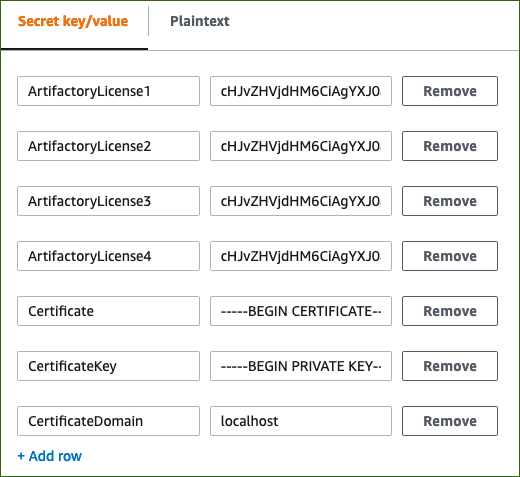This screenshot has height=477, width=520.
Task: Click the CertificateKey name field
Action: pos(108,366)
